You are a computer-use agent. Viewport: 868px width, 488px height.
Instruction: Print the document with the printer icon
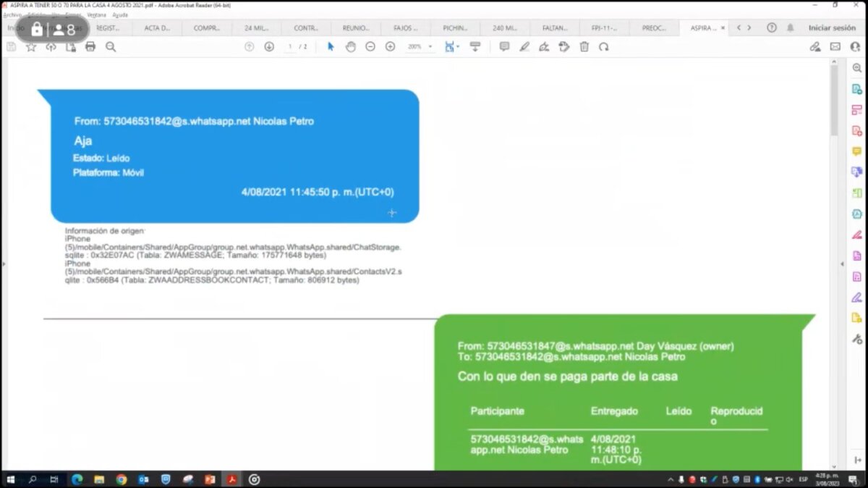(90, 46)
